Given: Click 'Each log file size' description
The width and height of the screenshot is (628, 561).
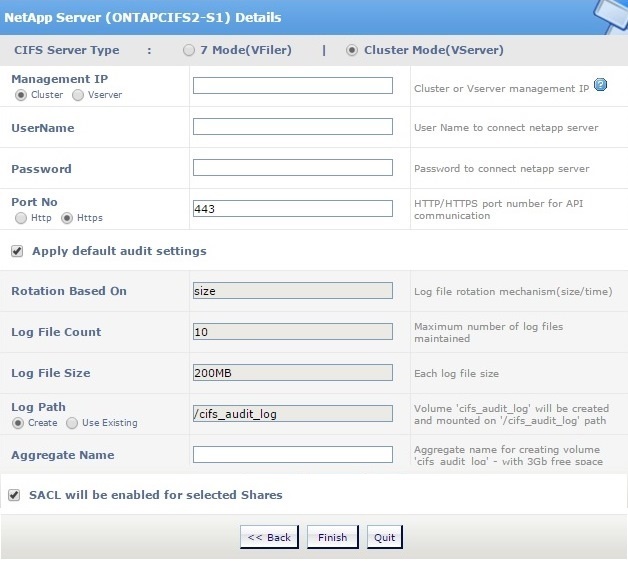Looking at the screenshot, I should click(x=457, y=374).
